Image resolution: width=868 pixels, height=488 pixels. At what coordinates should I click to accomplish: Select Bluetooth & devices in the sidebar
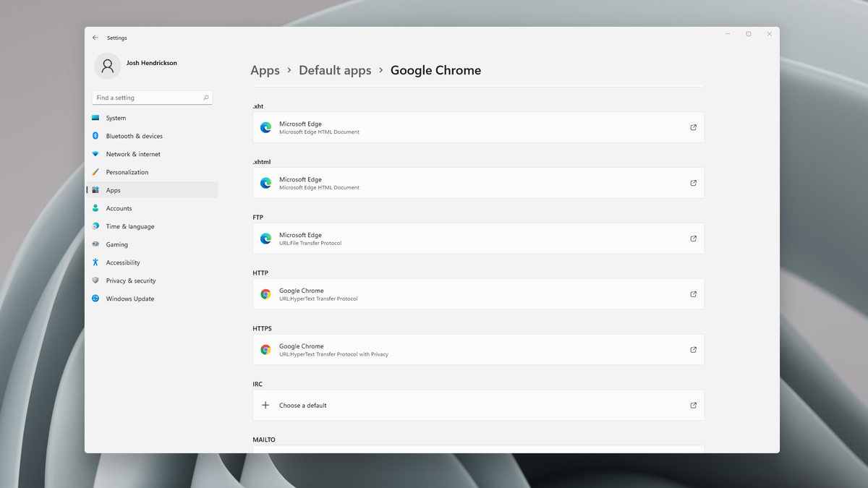(x=135, y=136)
